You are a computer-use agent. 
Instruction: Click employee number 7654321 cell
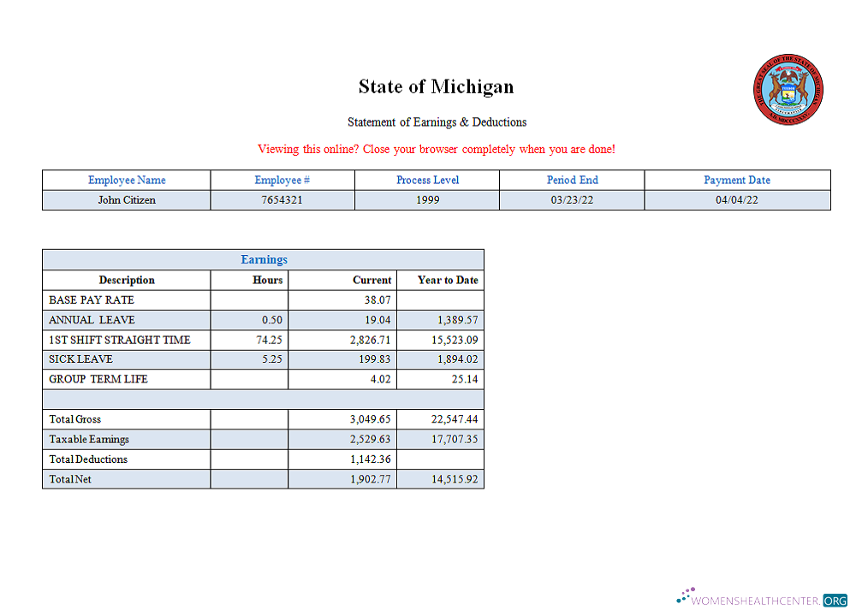282,199
